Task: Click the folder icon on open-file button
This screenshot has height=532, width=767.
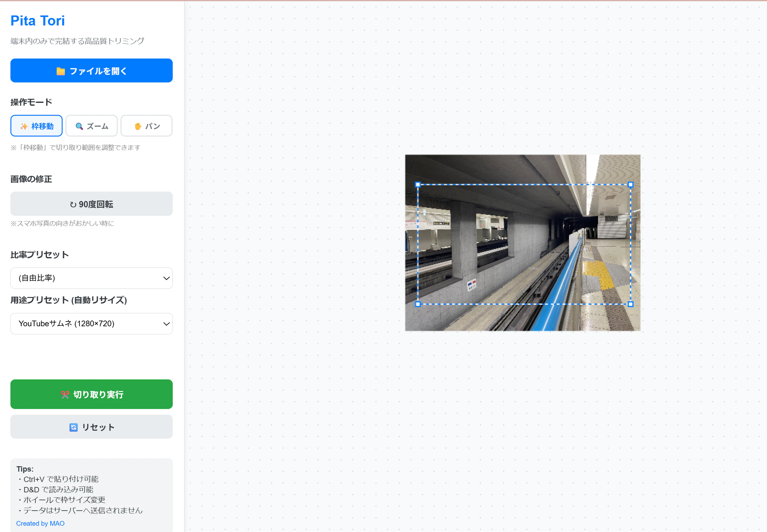Action: point(60,71)
